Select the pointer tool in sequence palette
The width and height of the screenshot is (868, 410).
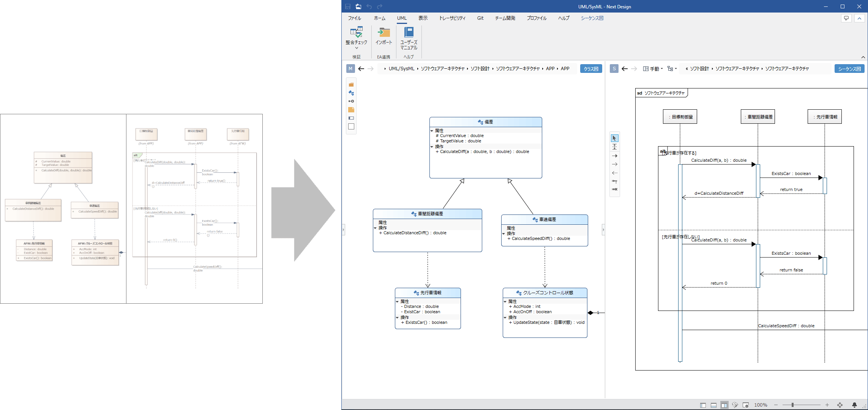click(x=614, y=138)
